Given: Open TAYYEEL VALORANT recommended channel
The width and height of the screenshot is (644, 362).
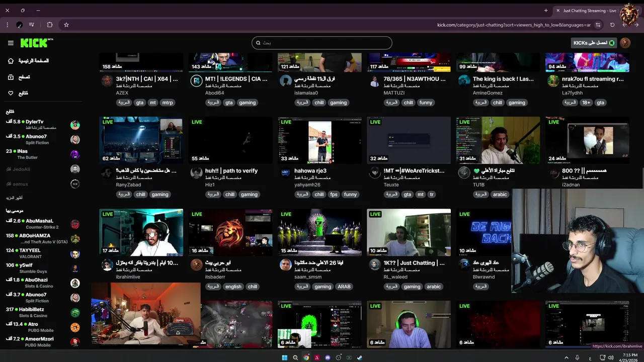Looking at the screenshot, I should (x=43, y=253).
